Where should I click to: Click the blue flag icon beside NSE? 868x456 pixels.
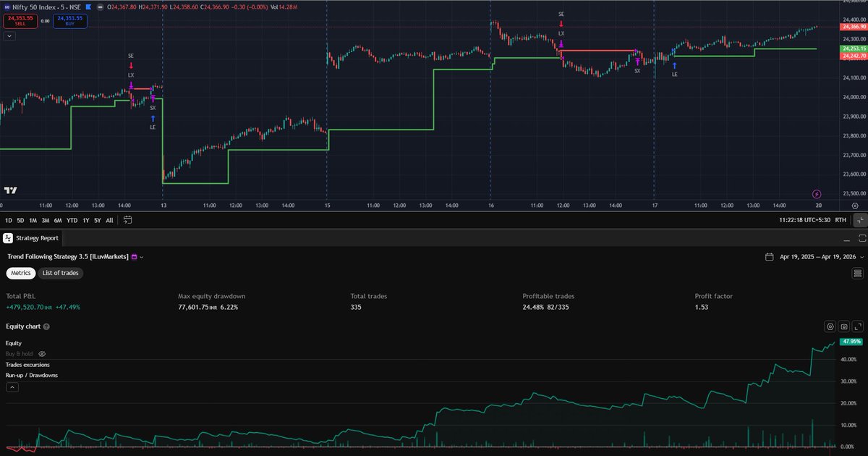(x=89, y=7)
